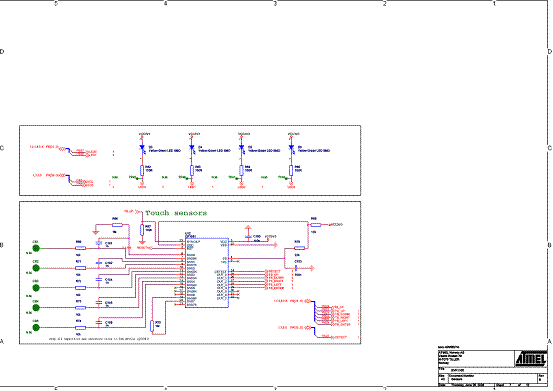Click the Atmel logo in title block
The width and height of the screenshot is (553, 391).
pos(531,359)
